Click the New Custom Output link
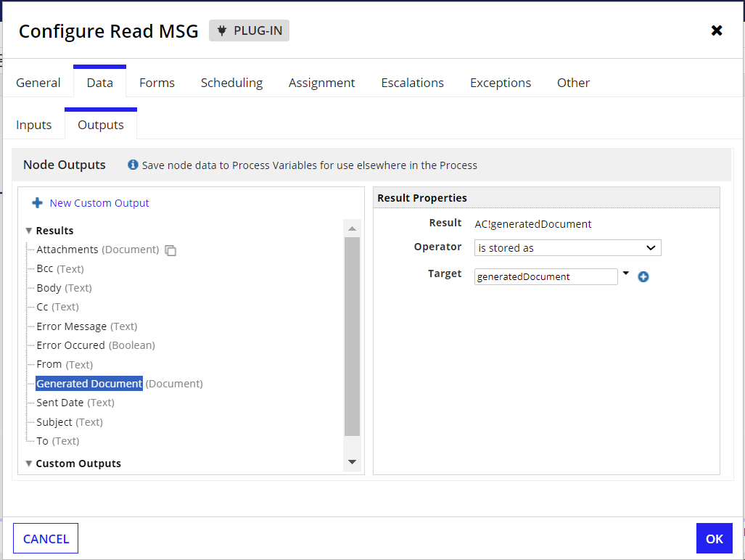This screenshot has width=745, height=560. tap(99, 203)
